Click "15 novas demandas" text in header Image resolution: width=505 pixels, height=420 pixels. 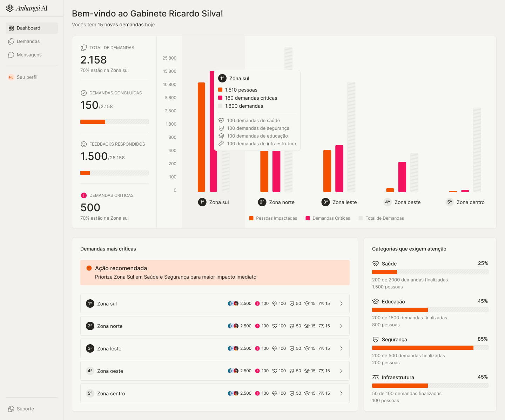[121, 25]
